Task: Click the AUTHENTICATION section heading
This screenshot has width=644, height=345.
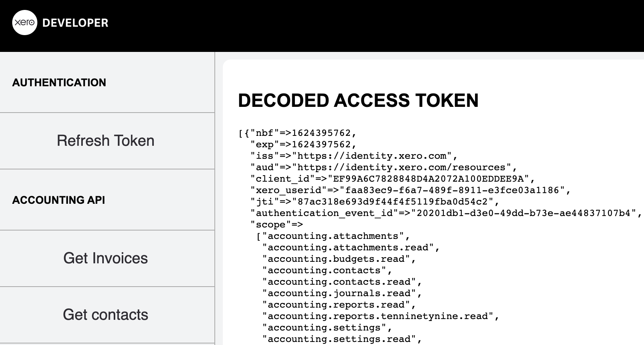Action: [59, 82]
